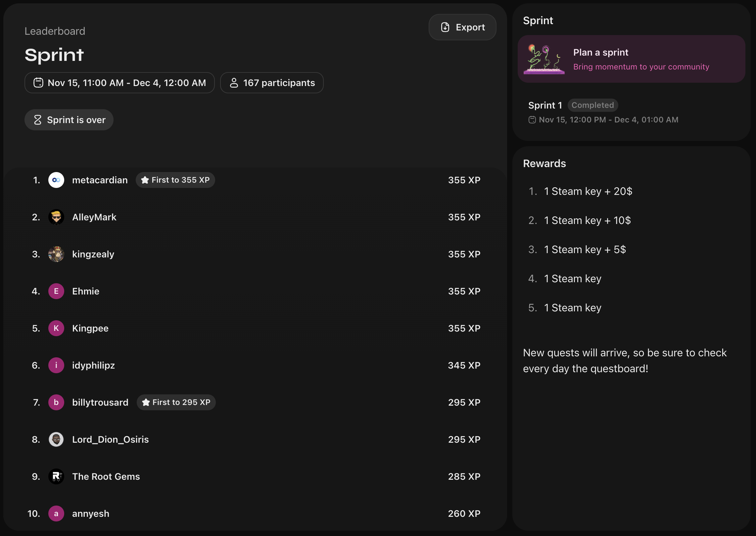This screenshot has width=756, height=536.
Task: Open the Ehmie leaderboard entry
Action: click(86, 291)
